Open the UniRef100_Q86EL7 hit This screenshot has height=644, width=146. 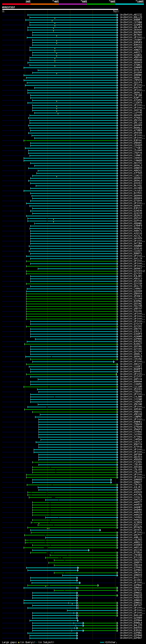131,354
